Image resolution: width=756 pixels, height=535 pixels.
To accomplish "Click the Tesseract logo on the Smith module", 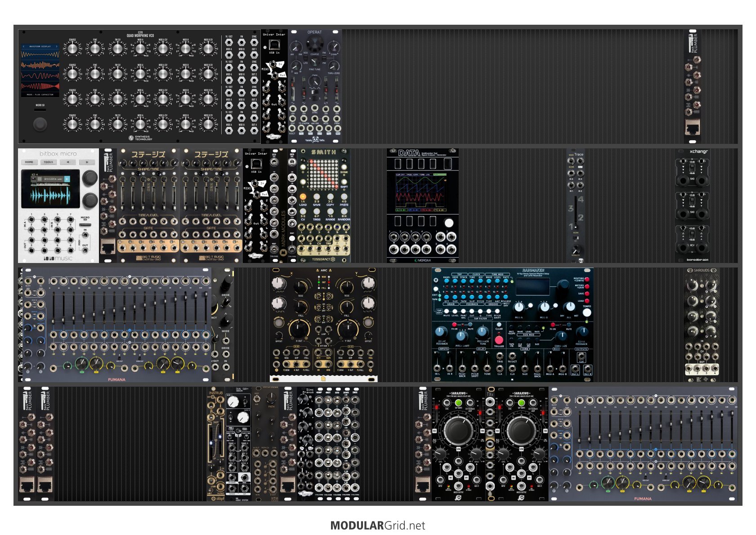I will point(324,259).
